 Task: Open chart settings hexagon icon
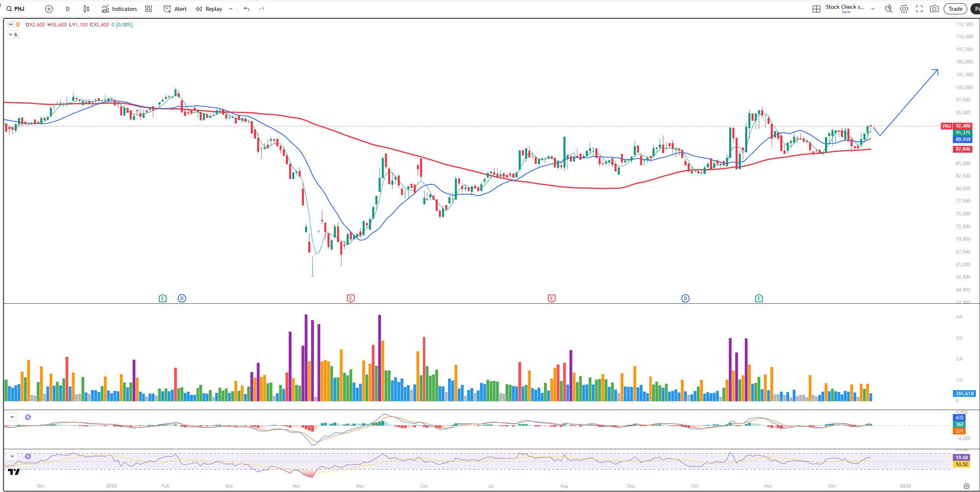(904, 9)
